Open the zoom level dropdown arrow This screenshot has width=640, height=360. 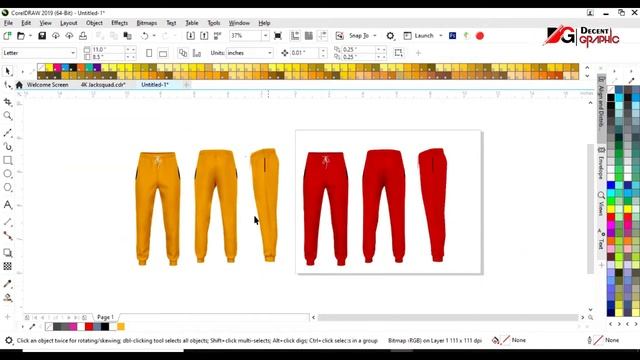tap(265, 36)
